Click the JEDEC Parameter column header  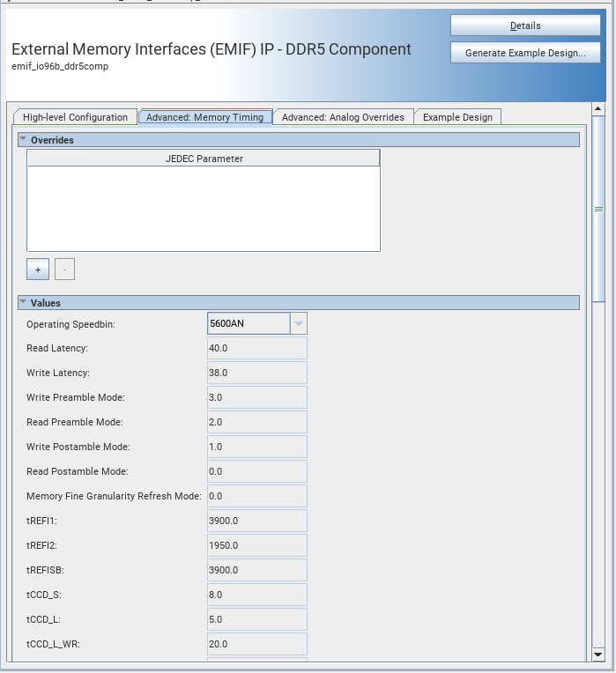pos(204,159)
